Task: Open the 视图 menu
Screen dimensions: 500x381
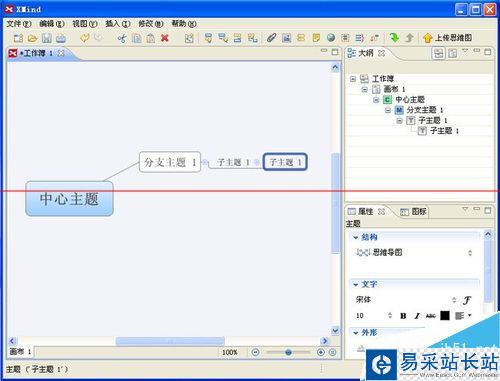Action: (x=85, y=24)
